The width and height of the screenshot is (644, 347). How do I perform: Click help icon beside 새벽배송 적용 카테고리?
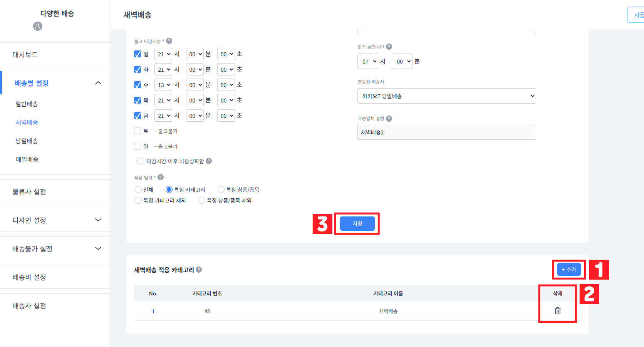pyautogui.click(x=199, y=270)
